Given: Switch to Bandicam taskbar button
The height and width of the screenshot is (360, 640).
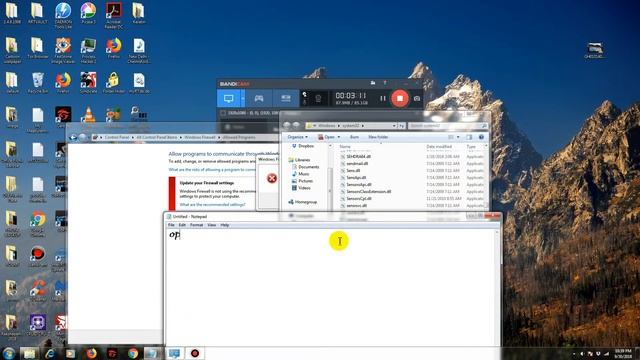Looking at the screenshot, I should (195, 353).
